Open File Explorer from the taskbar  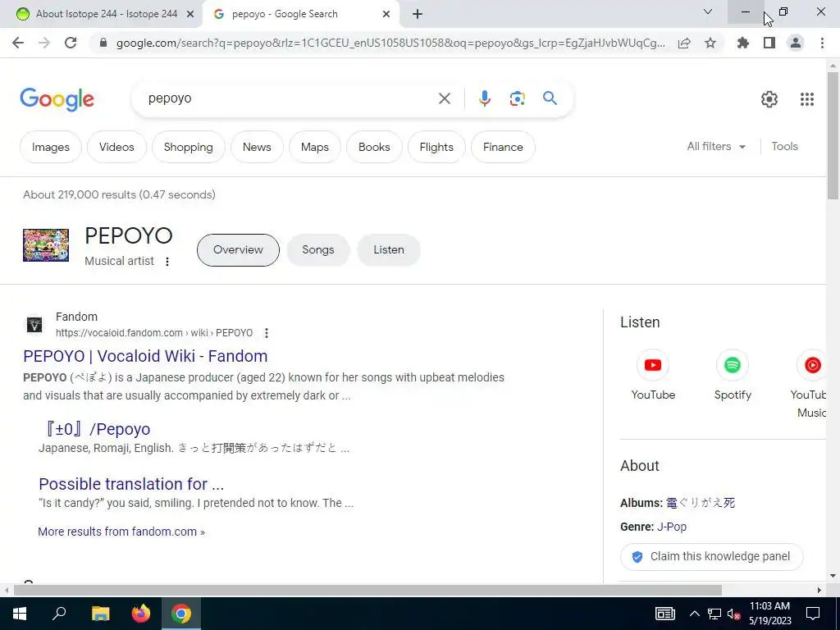100,614
